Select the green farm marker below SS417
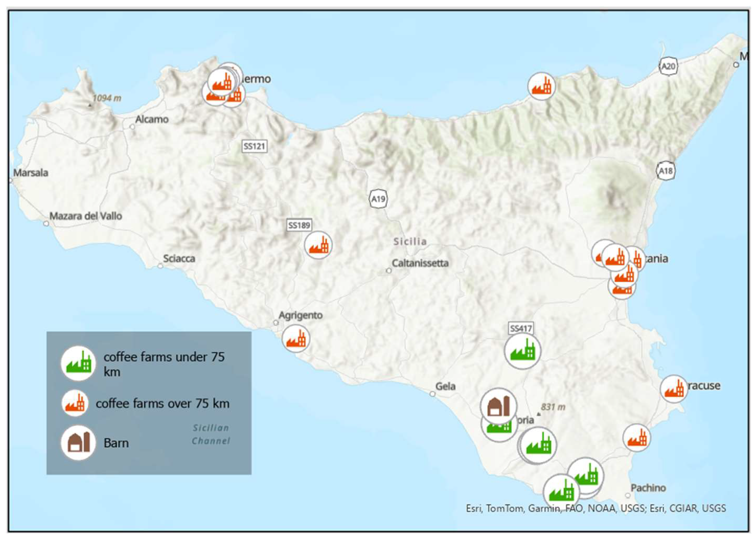The image size is (756, 540). point(522,351)
